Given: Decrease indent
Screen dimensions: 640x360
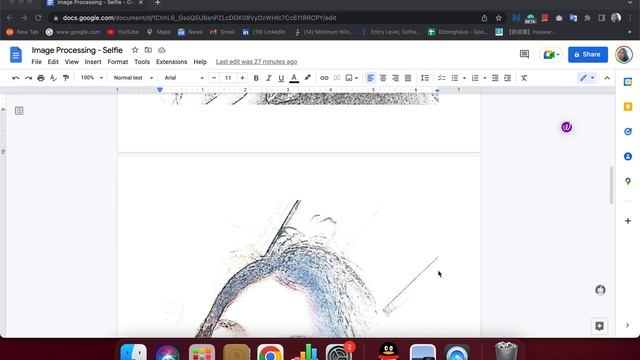Looking at the screenshot, I should [x=495, y=78].
